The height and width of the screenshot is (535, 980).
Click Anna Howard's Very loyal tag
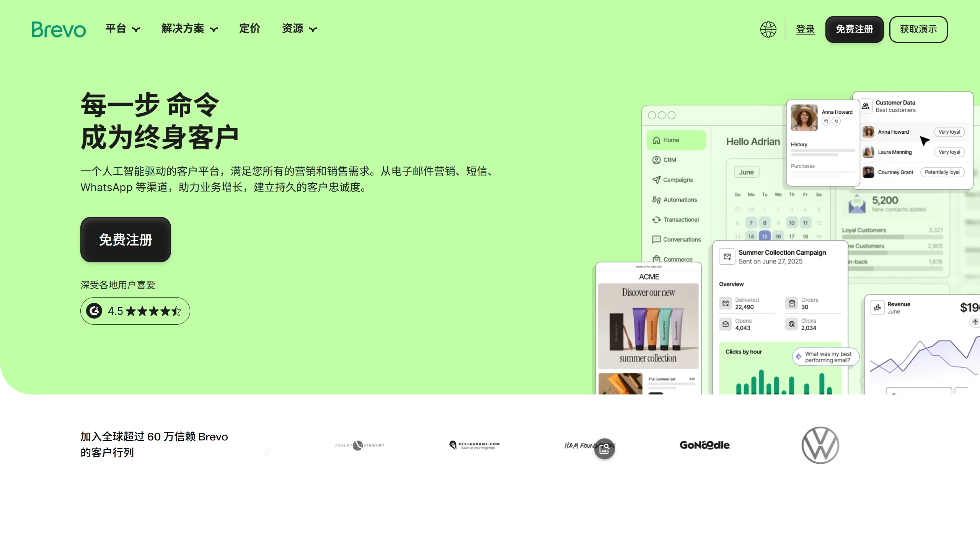click(x=949, y=132)
